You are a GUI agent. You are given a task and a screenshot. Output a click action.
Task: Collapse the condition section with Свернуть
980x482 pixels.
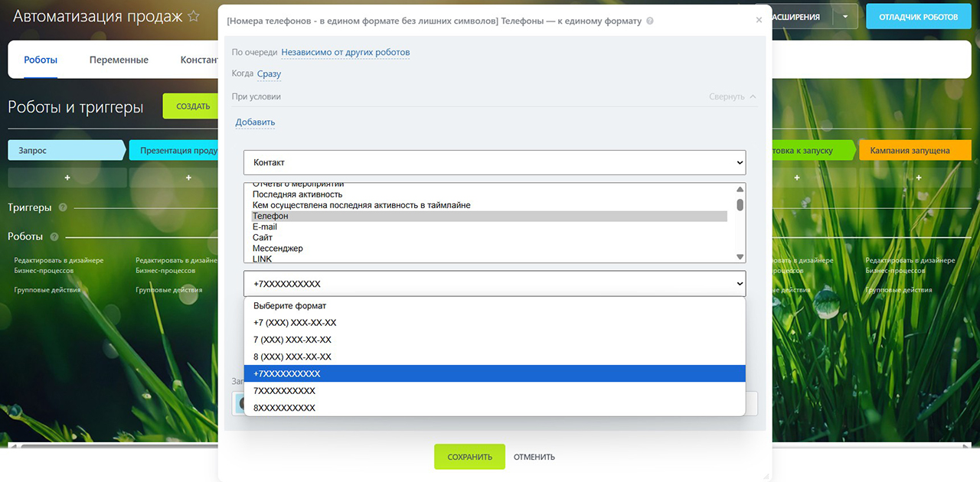(x=732, y=97)
